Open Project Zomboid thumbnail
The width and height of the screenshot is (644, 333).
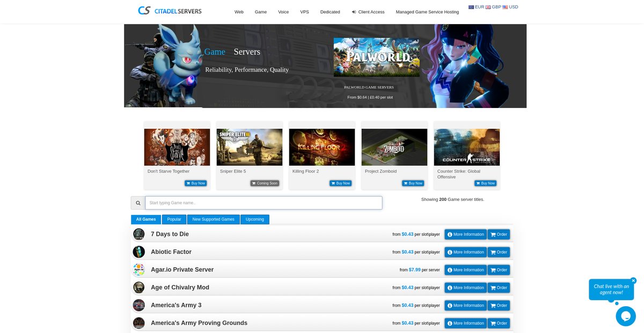(394, 147)
